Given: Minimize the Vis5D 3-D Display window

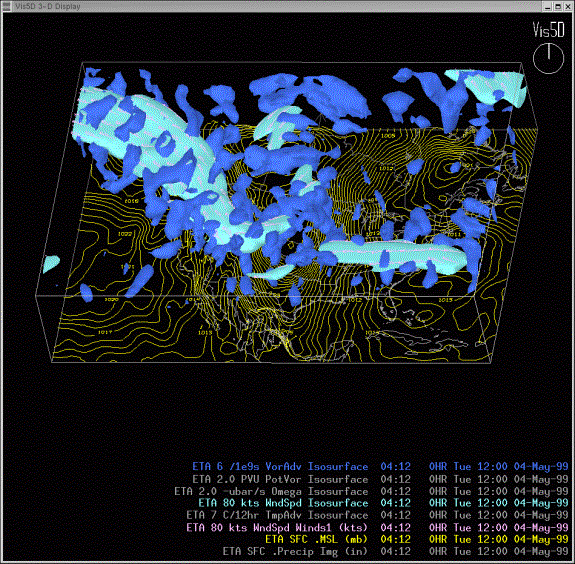Looking at the screenshot, I should pyautogui.click(x=548, y=7).
